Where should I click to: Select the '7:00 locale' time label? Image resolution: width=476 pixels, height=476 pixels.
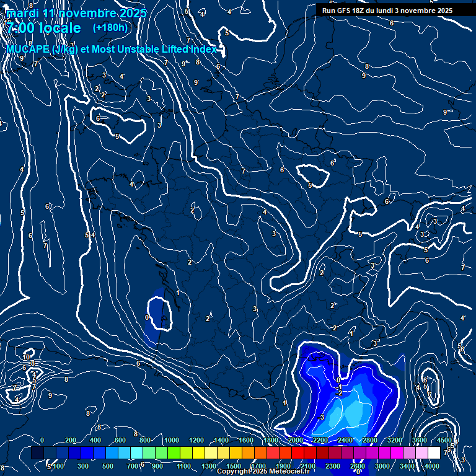(x=44, y=28)
